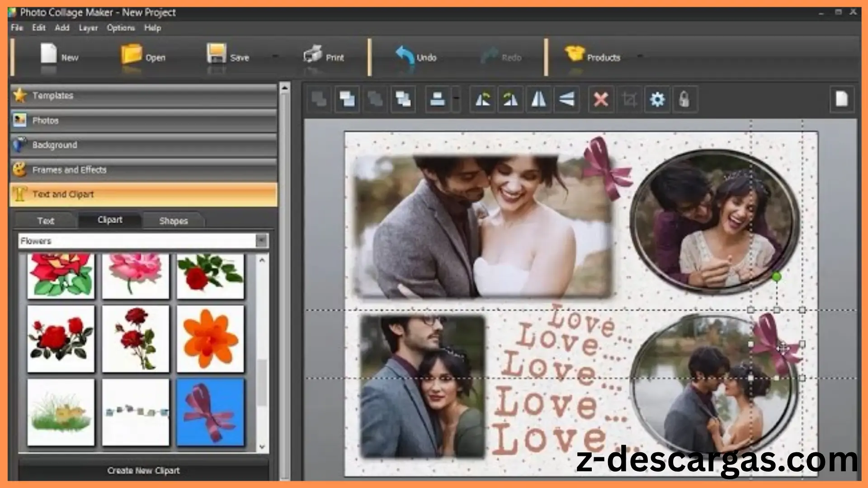Image resolution: width=868 pixels, height=488 pixels.
Task: Select the bottom-left couple photo on canvas
Action: coord(423,386)
